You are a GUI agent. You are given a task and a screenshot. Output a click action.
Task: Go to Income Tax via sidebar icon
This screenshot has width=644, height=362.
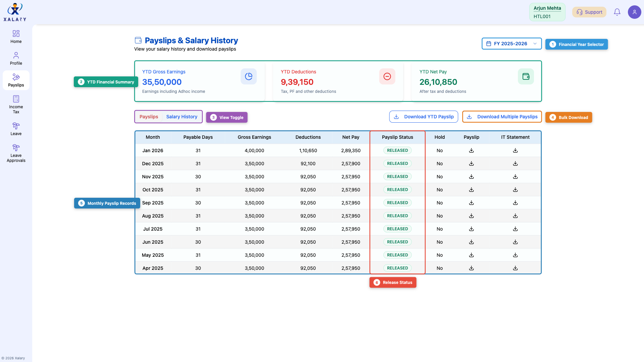point(16,104)
